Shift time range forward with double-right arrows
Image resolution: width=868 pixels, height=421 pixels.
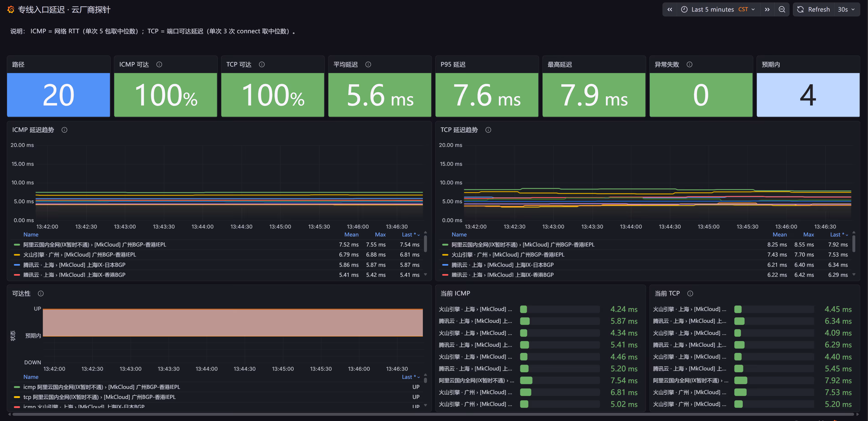[767, 9]
